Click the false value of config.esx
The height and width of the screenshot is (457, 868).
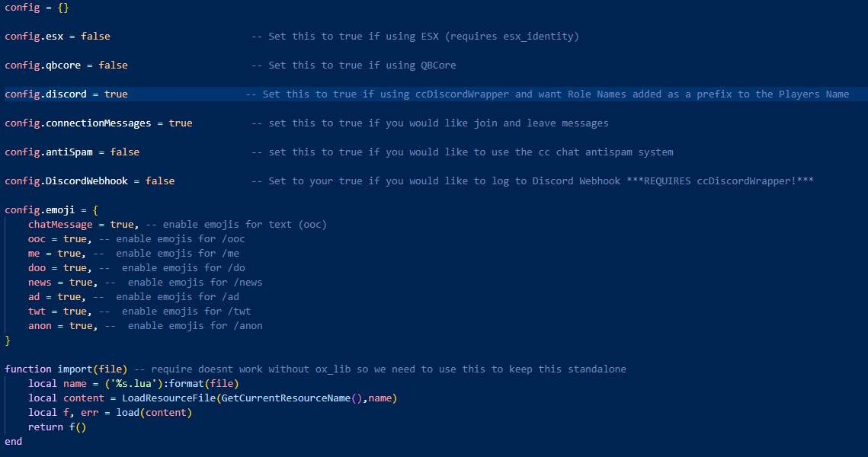(95, 37)
